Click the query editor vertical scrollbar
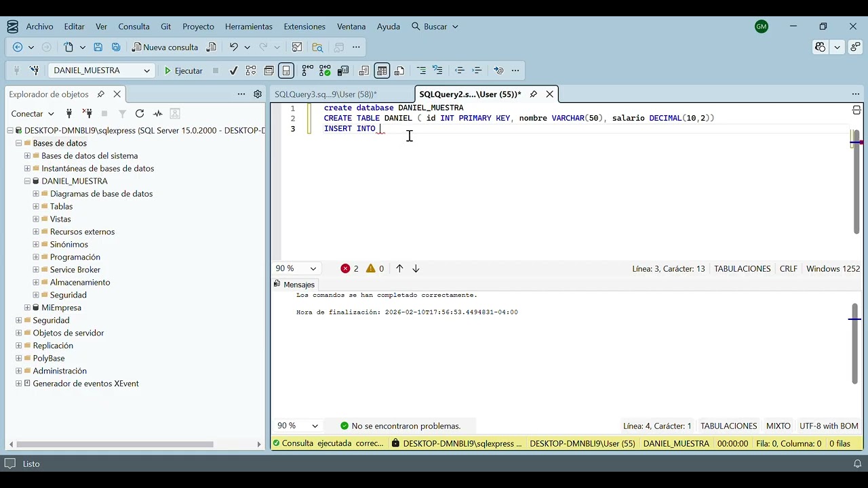 pos(856,182)
